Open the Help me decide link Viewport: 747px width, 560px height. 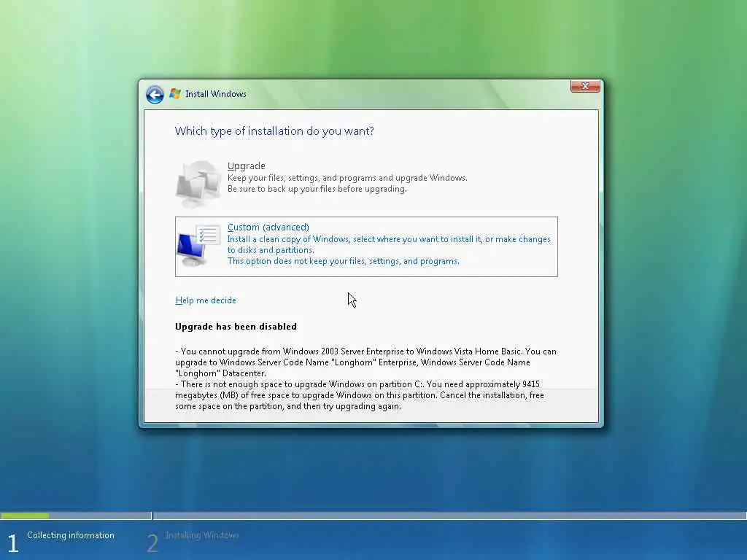(206, 300)
